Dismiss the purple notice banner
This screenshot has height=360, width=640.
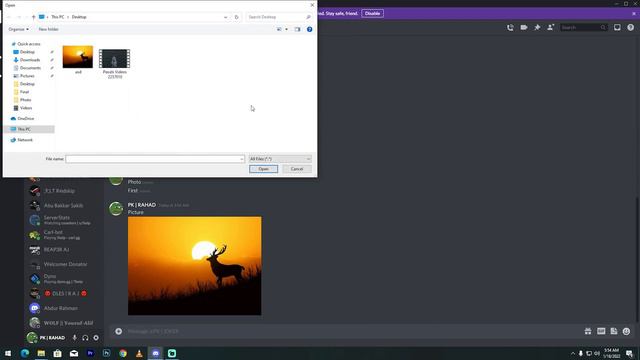pos(634,13)
